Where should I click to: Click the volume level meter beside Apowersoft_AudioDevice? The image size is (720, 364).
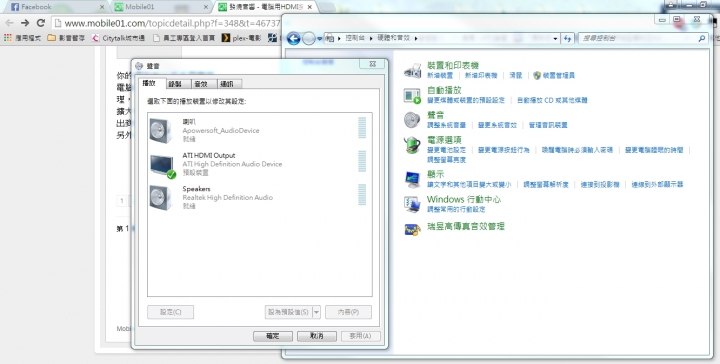coord(362,128)
